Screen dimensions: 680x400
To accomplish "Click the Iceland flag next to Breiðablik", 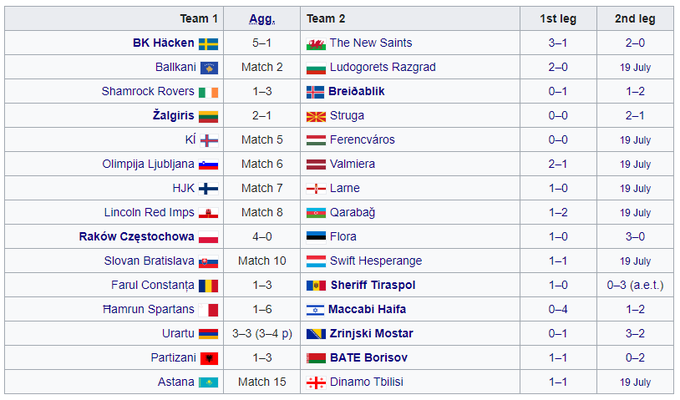I will coord(316,91).
